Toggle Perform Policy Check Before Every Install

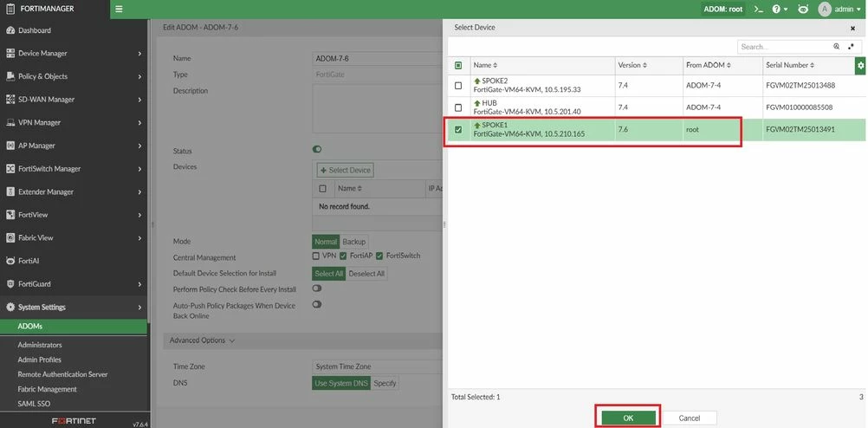tap(317, 289)
